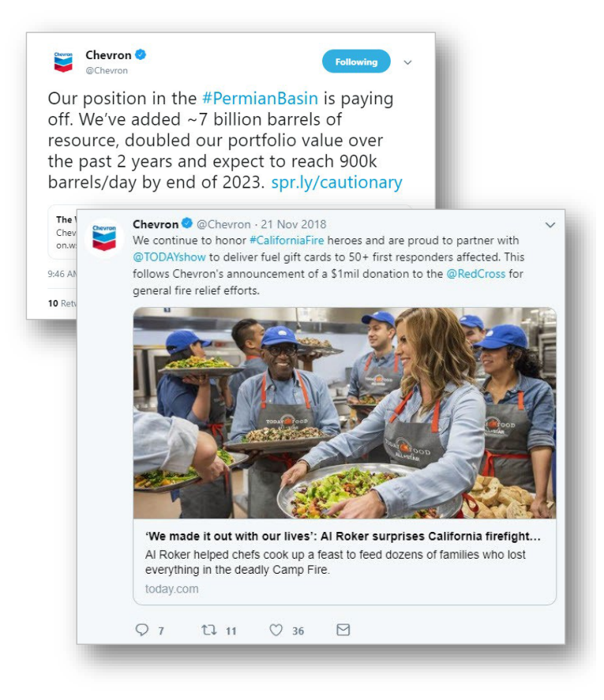Click the @Chevron handle under the Chevron name

pyautogui.click(x=107, y=70)
